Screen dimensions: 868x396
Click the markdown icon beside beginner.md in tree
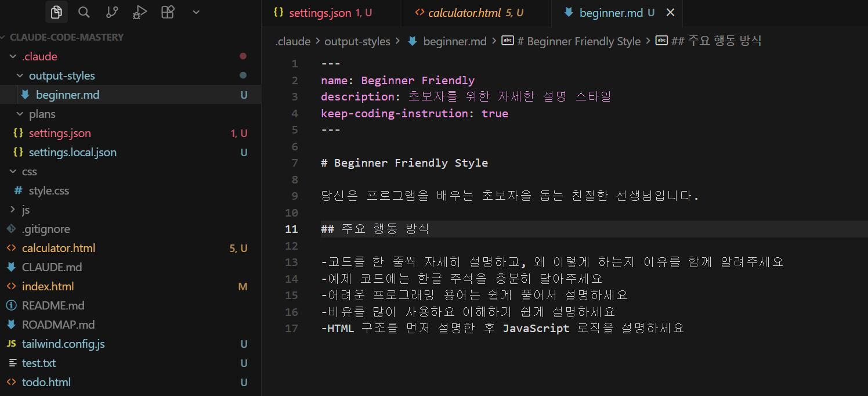pyautogui.click(x=25, y=94)
